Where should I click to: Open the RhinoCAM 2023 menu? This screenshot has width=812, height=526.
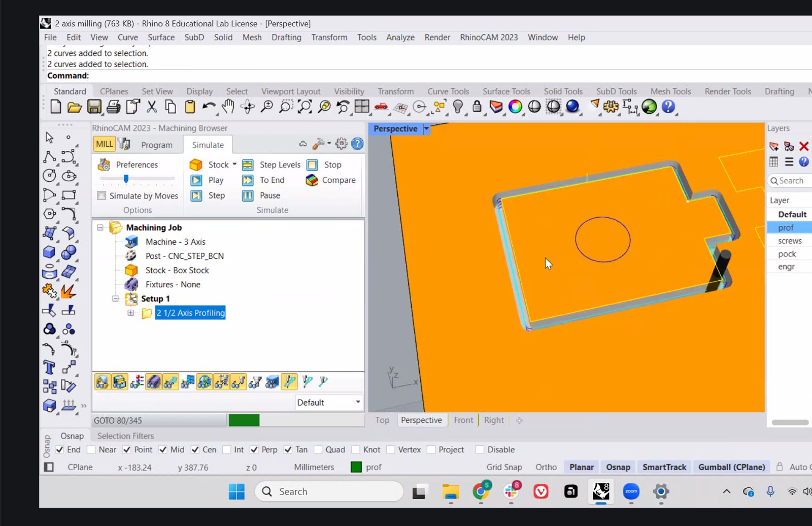click(x=489, y=38)
